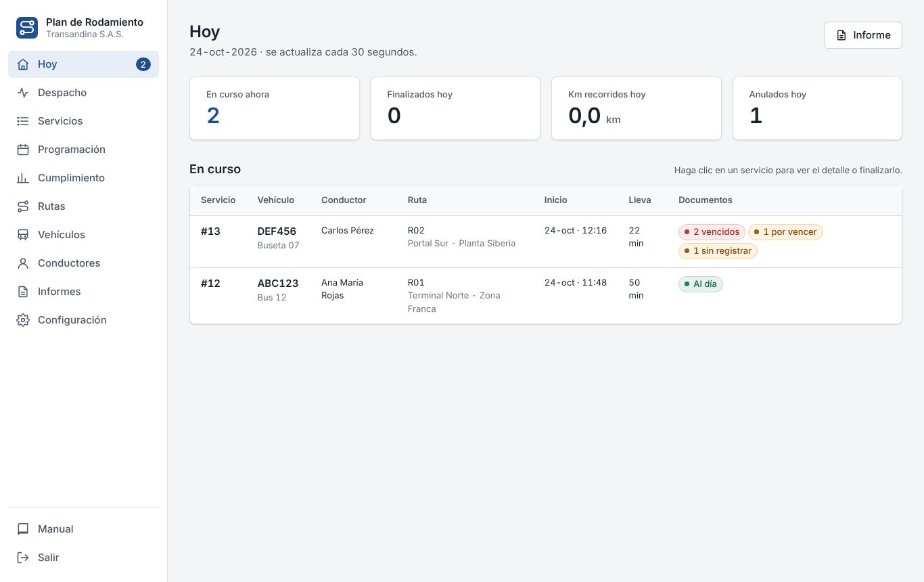The width and height of the screenshot is (924, 582).
Task: Open service #12 for vehicle ABC123
Action: pyautogui.click(x=545, y=296)
